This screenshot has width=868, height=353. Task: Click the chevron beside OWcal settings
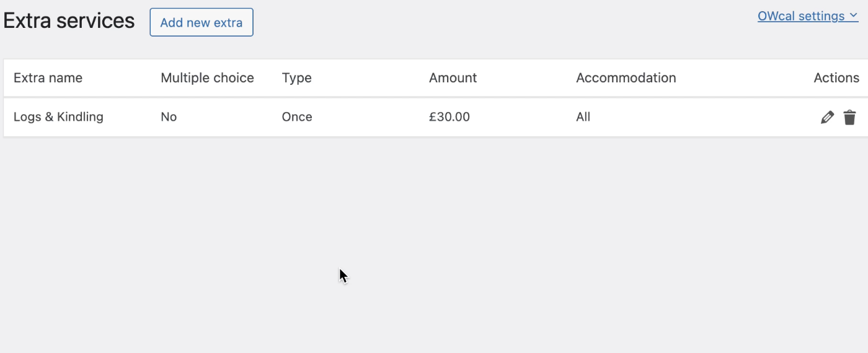coord(854,16)
